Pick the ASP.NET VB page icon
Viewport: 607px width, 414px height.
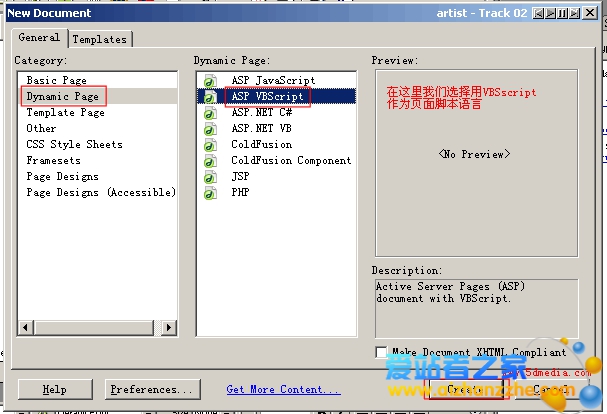[210, 129]
